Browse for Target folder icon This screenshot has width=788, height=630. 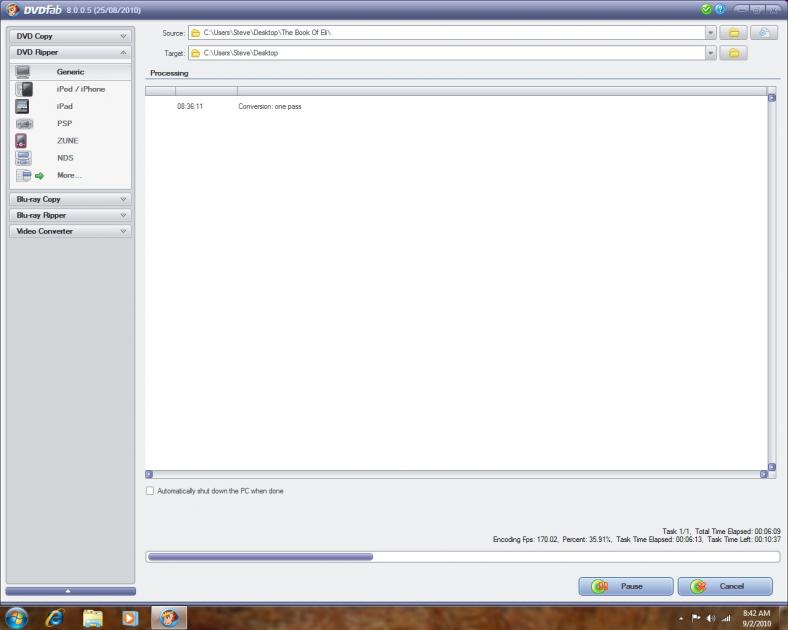pyautogui.click(x=733, y=53)
